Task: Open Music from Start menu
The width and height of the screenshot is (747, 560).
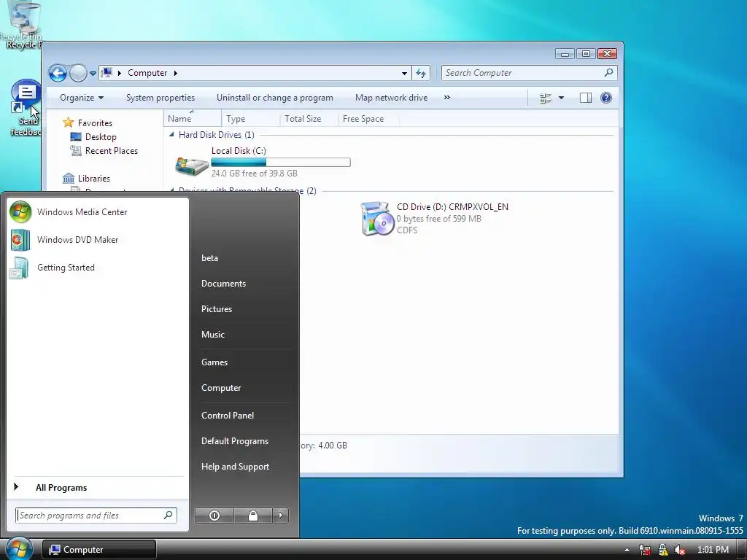Action: 212,334
